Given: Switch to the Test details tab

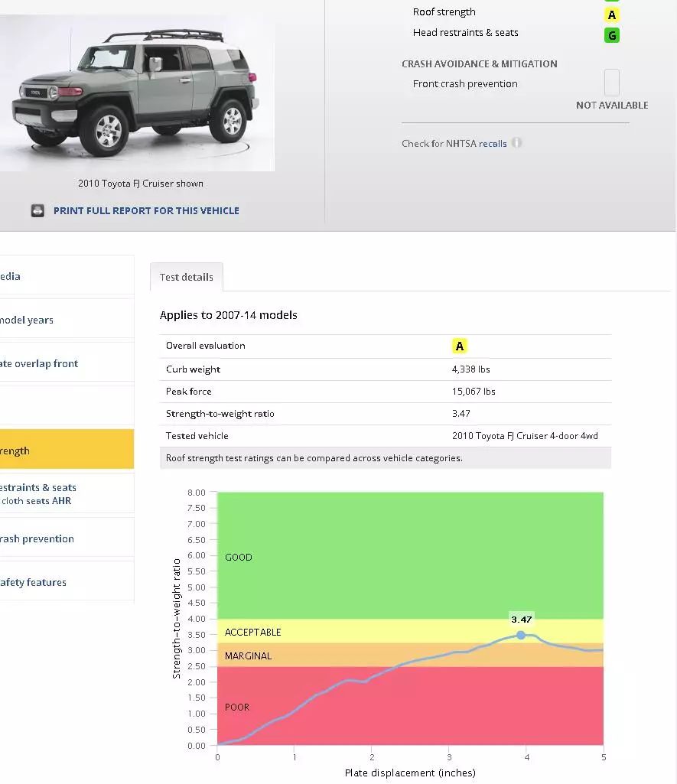Looking at the screenshot, I should click(x=187, y=277).
